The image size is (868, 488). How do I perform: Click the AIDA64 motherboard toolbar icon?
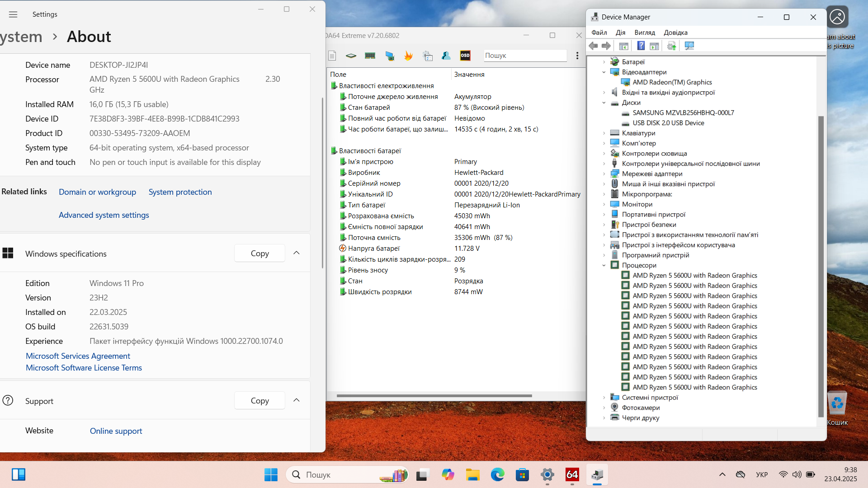point(351,56)
